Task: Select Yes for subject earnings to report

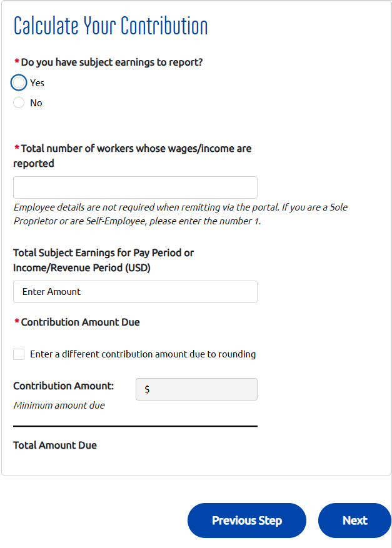Action: click(19, 82)
